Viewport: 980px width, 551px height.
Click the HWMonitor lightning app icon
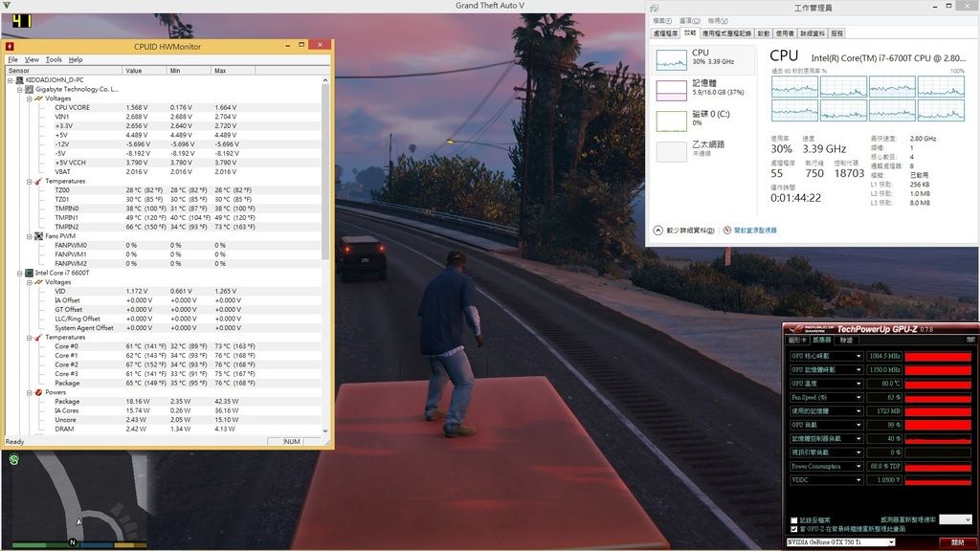[x=10, y=46]
